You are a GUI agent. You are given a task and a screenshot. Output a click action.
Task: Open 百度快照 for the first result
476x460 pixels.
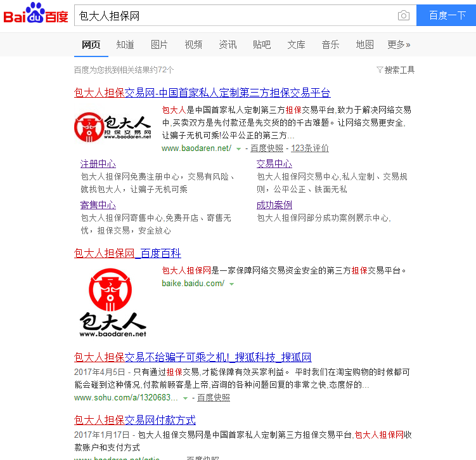(267, 148)
